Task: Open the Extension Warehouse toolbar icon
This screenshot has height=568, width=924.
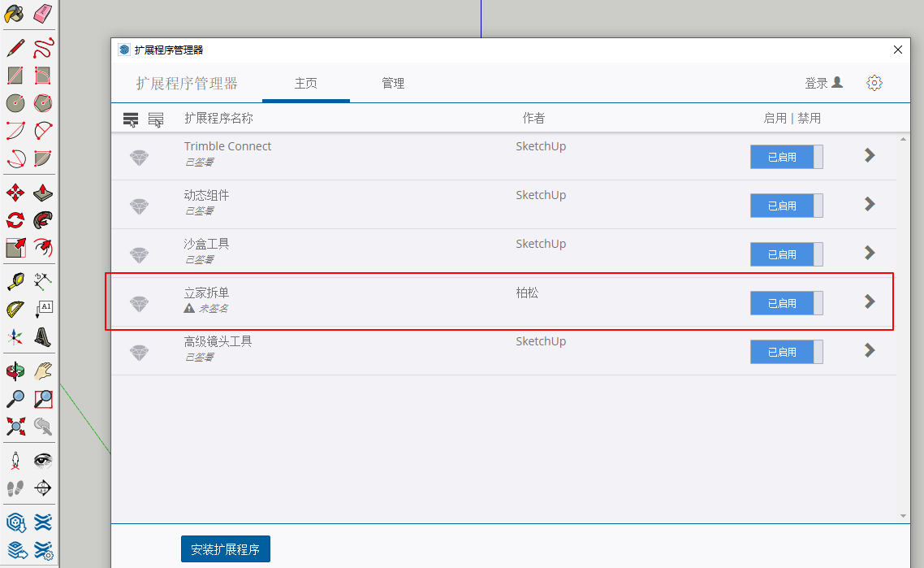Action: [43, 522]
